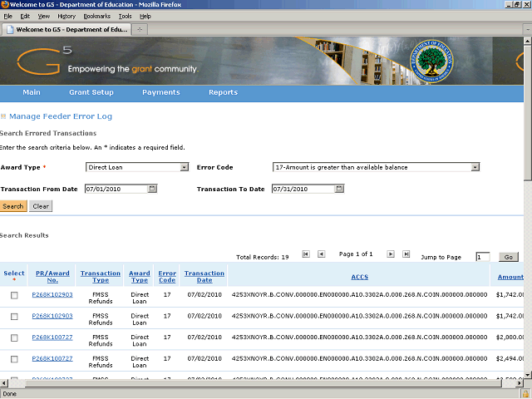
Task: Expand the Award Type dropdown
Action: click(x=185, y=167)
